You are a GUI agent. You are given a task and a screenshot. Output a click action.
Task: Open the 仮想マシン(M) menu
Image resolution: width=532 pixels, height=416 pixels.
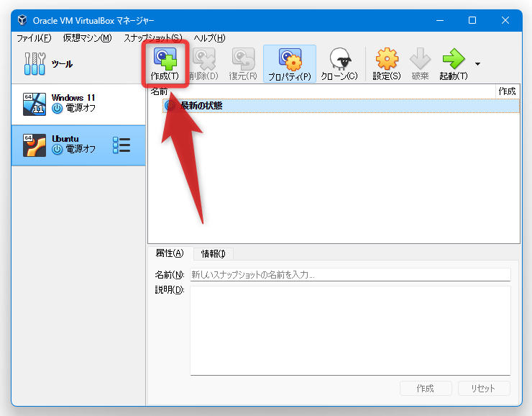pos(87,37)
